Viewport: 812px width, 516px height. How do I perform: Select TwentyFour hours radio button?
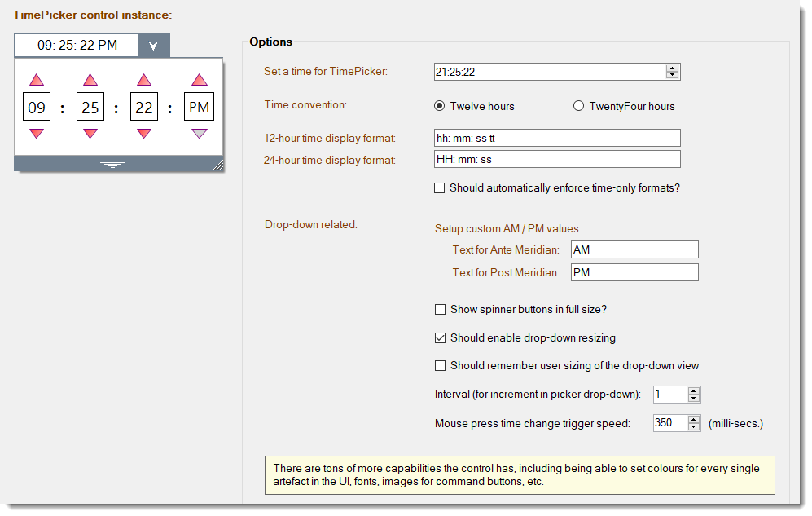tap(578, 106)
